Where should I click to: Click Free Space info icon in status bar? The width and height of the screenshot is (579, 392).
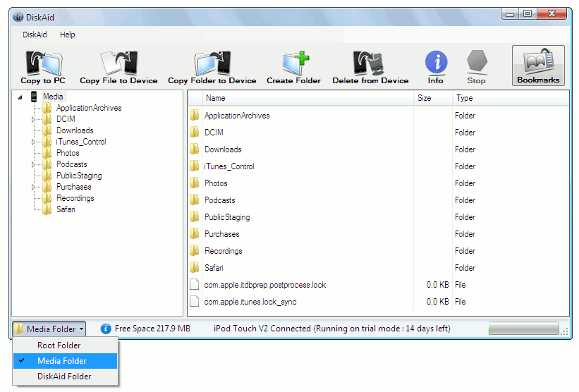(106, 329)
